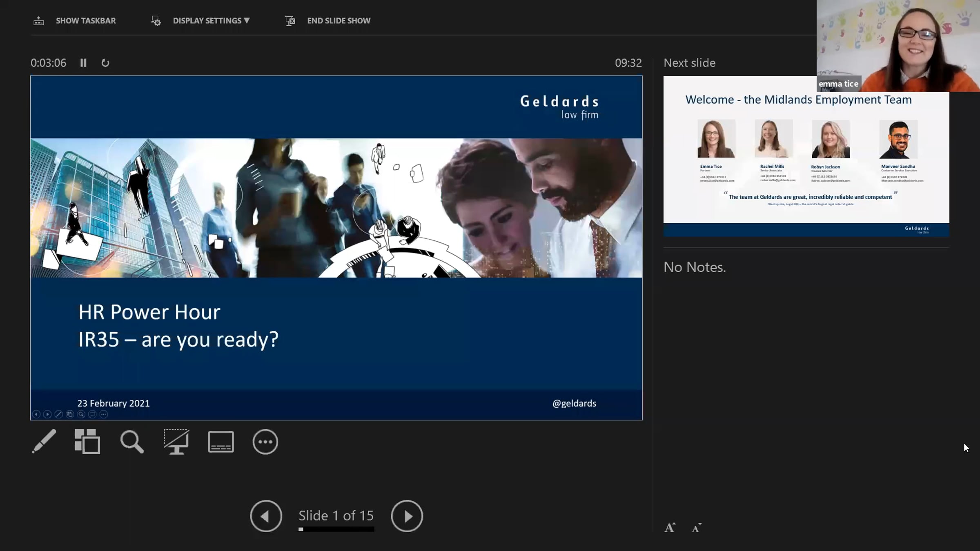Click the '@geldards' handle on the slide
Viewport: 980px width, 551px height.
click(574, 403)
